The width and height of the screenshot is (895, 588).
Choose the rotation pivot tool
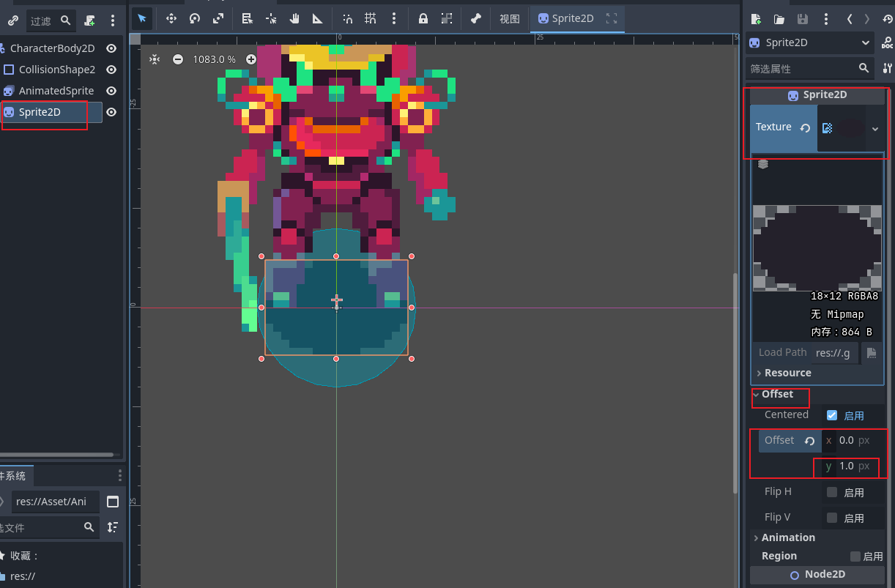tap(271, 18)
